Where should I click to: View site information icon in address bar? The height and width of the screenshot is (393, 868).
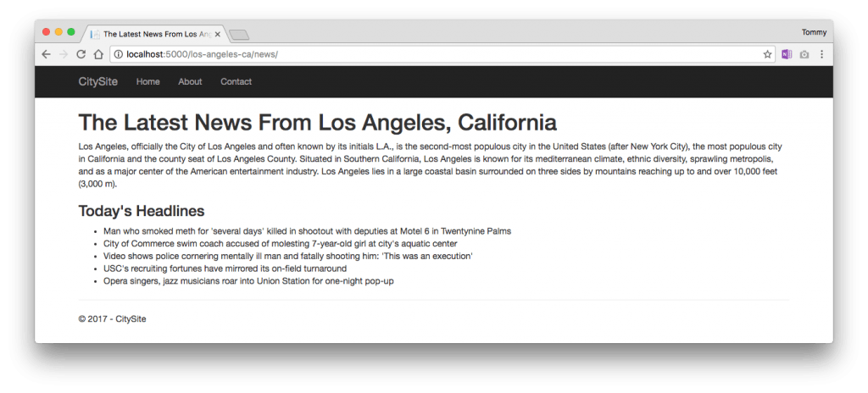[x=118, y=54]
